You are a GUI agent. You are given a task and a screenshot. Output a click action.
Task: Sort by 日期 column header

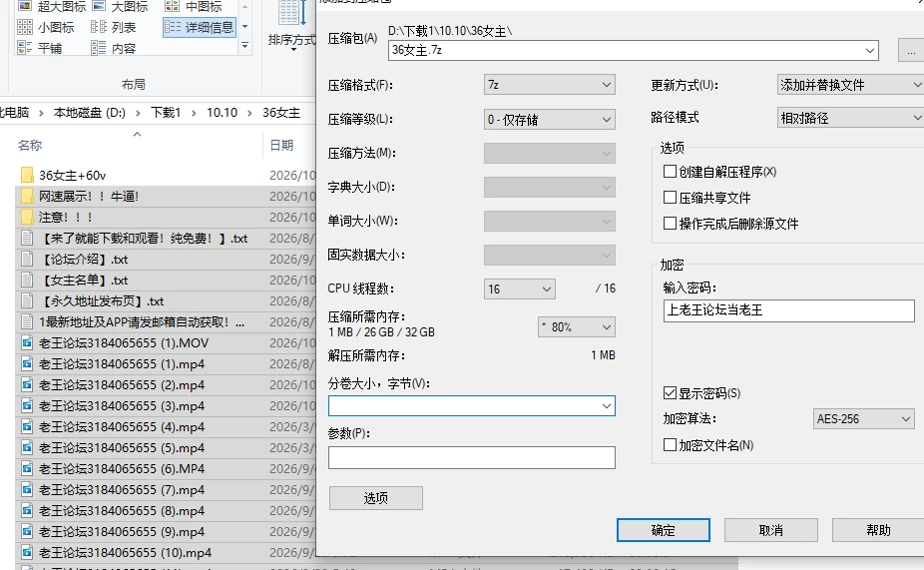(281, 145)
